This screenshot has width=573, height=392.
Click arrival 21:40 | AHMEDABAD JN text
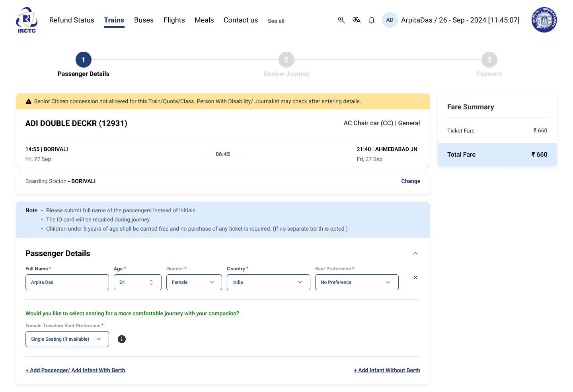point(387,149)
